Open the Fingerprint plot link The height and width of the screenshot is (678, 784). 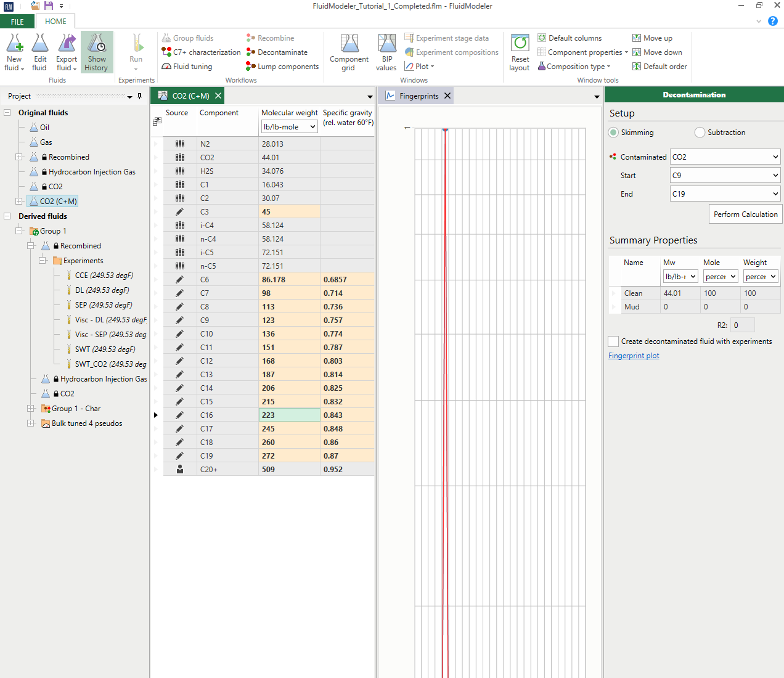pyautogui.click(x=634, y=356)
